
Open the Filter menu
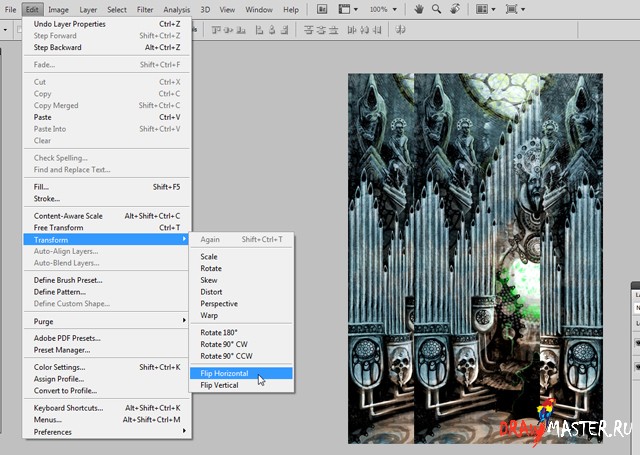pos(145,9)
